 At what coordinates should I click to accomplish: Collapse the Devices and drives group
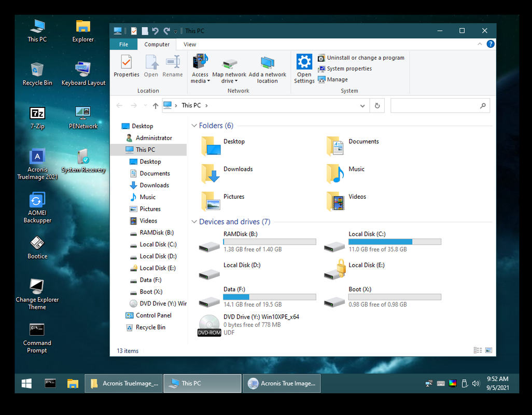click(x=194, y=222)
